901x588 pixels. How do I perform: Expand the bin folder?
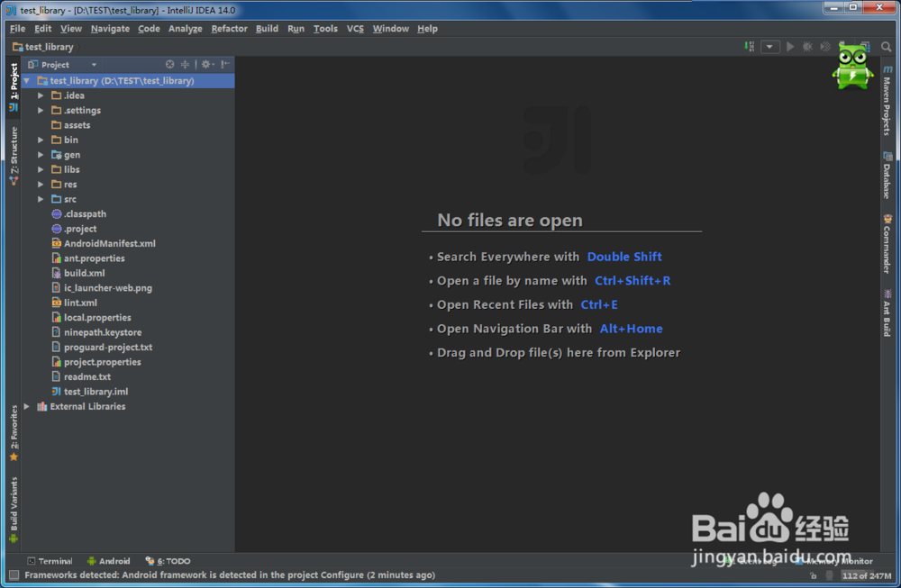tap(41, 140)
